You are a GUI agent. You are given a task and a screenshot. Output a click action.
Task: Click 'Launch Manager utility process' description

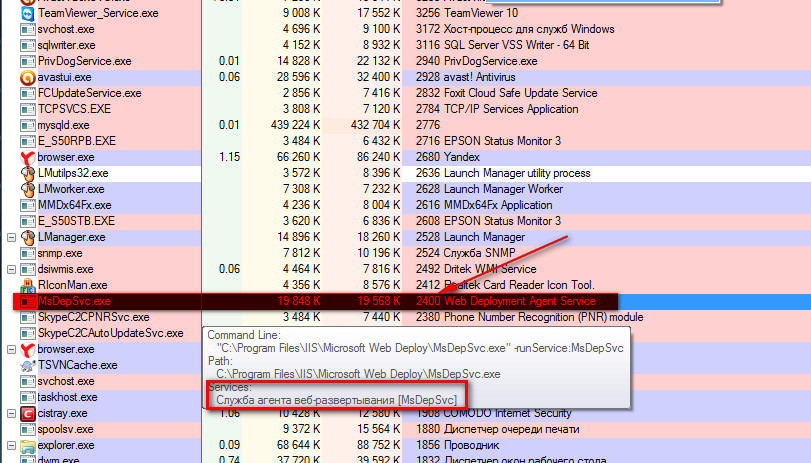tap(517, 173)
